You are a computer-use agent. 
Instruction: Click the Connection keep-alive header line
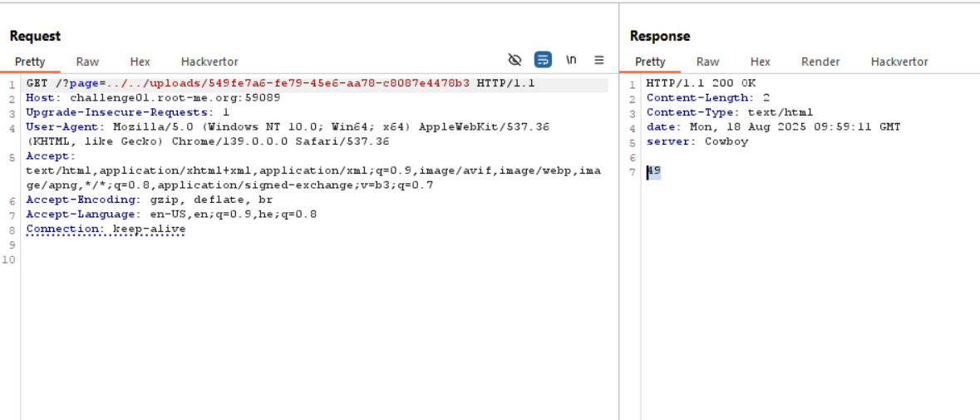106,229
